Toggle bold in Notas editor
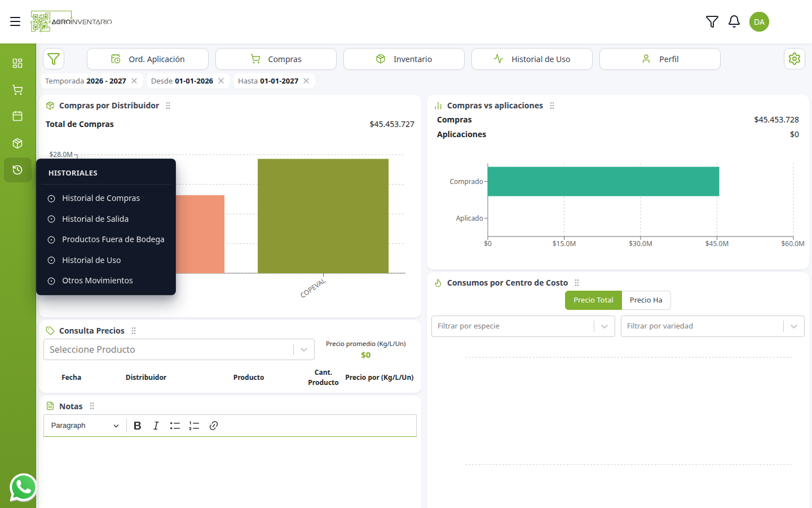Viewport: 812px width, 508px height. pos(138,426)
